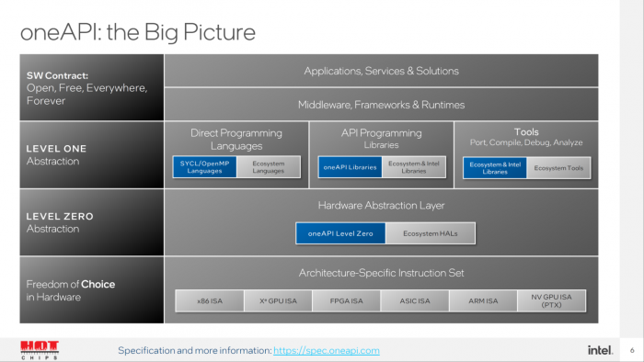Click the FPGA ISA cell
The image size is (644, 362).
point(346,301)
